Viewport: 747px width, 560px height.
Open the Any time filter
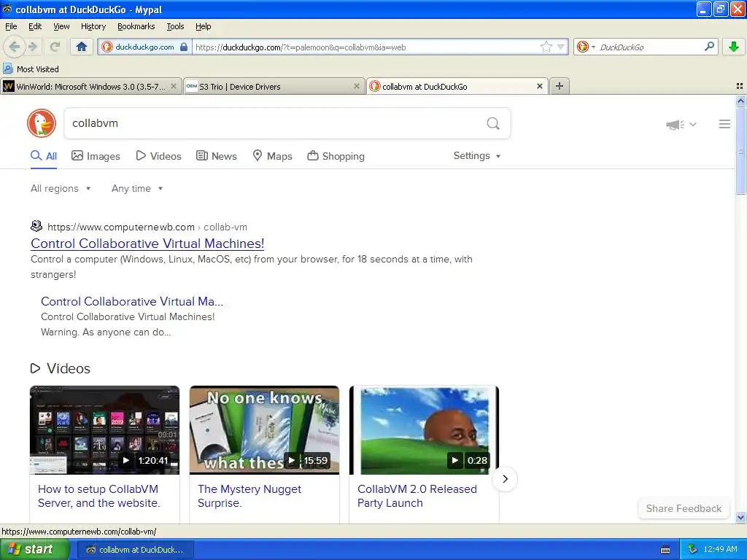[137, 188]
